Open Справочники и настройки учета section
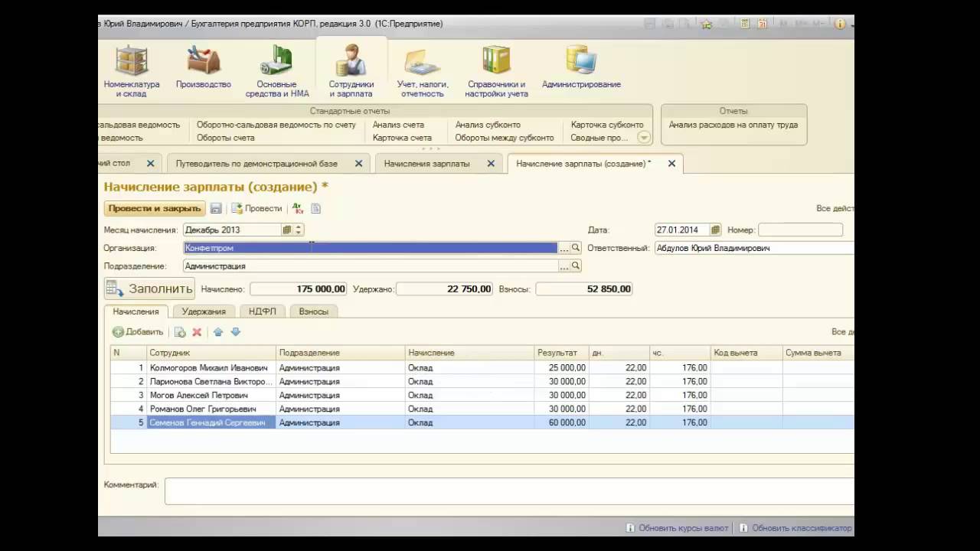This screenshot has width=980, height=551. tap(496, 72)
